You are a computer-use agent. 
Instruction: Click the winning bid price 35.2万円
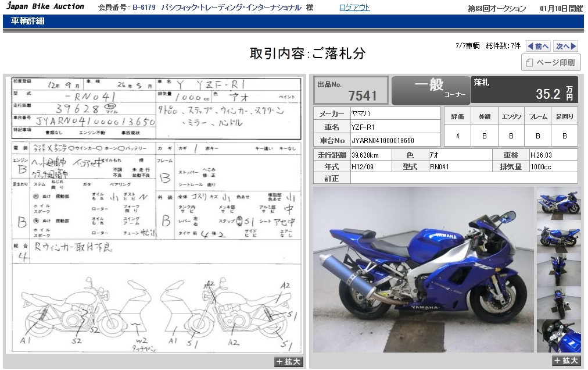pyautogui.click(x=554, y=94)
